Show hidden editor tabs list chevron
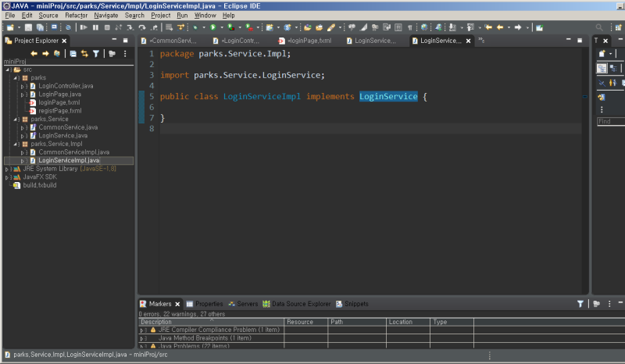The image size is (625, 364). point(481,41)
